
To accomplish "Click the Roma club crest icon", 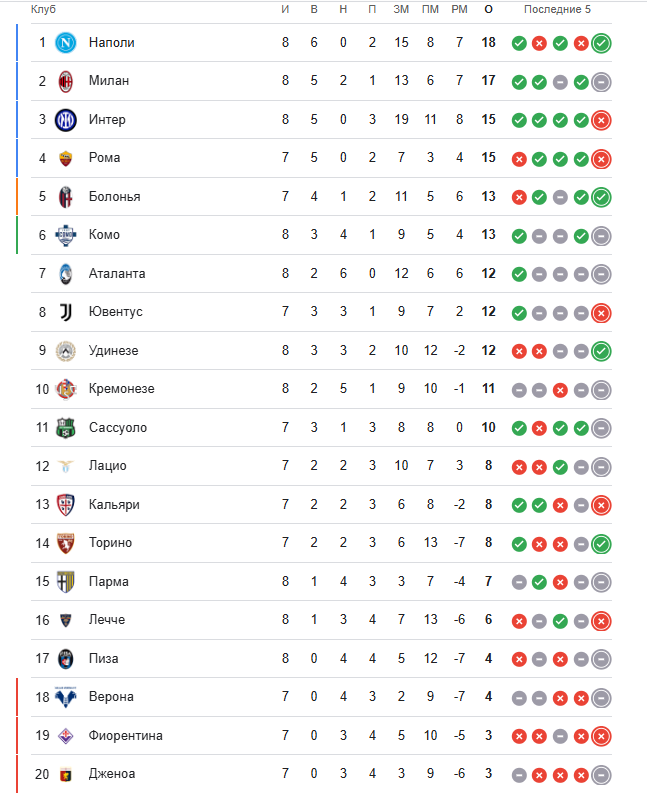I will click(66, 158).
